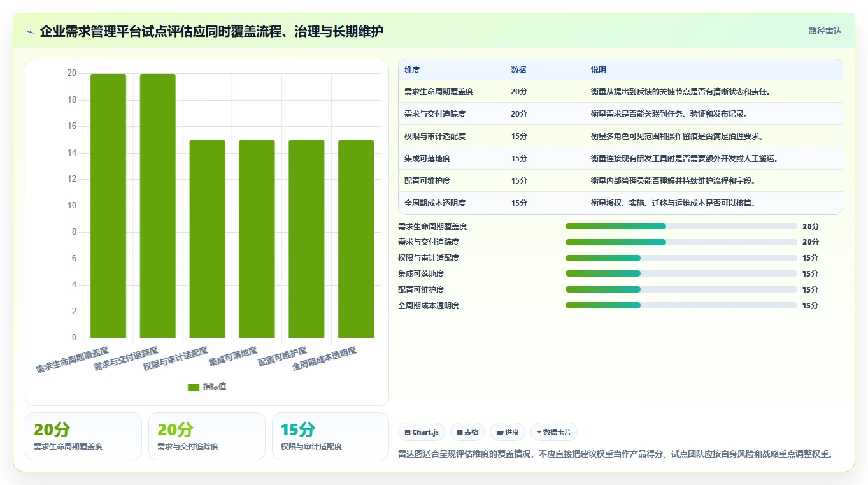The width and height of the screenshot is (868, 485).
Task: Click the 需求生命周期覆盖度 progress bar
Action: tap(681, 226)
